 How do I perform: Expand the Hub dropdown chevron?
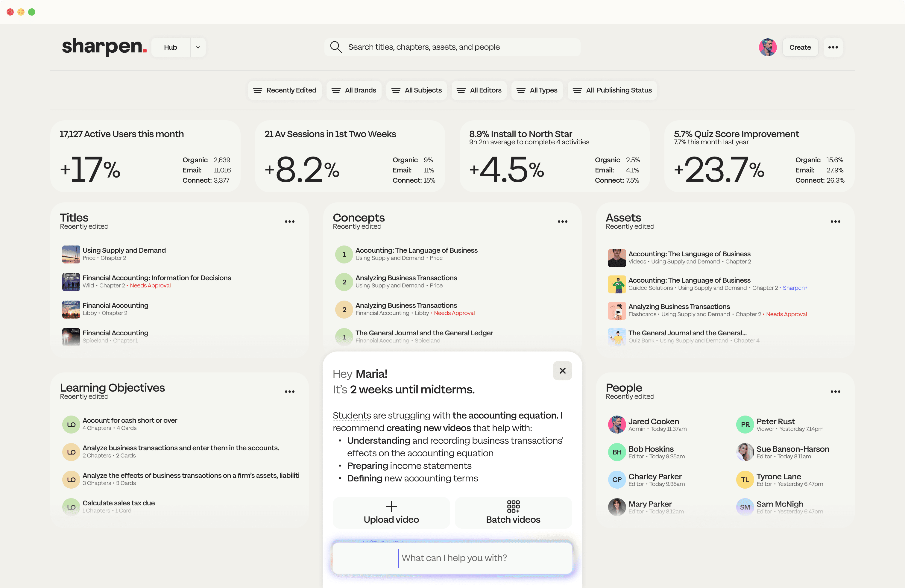pyautogui.click(x=198, y=48)
